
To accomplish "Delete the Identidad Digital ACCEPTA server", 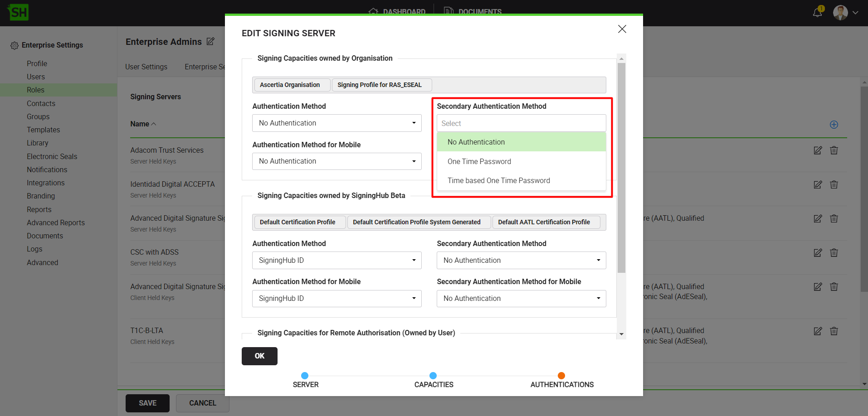I will [834, 184].
